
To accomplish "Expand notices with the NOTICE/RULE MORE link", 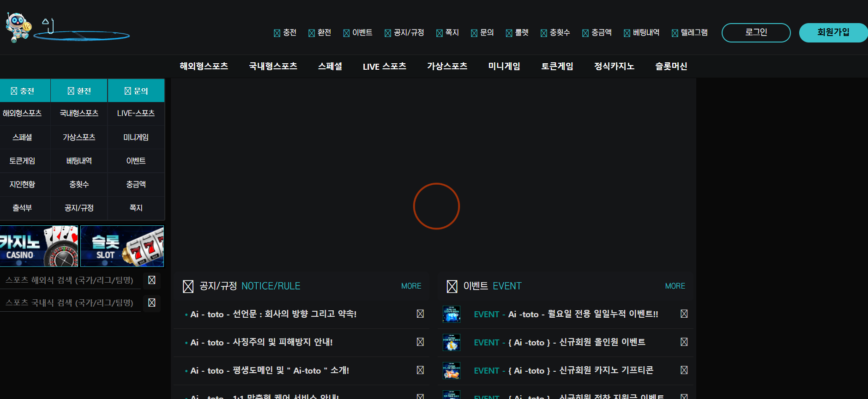I will [411, 286].
